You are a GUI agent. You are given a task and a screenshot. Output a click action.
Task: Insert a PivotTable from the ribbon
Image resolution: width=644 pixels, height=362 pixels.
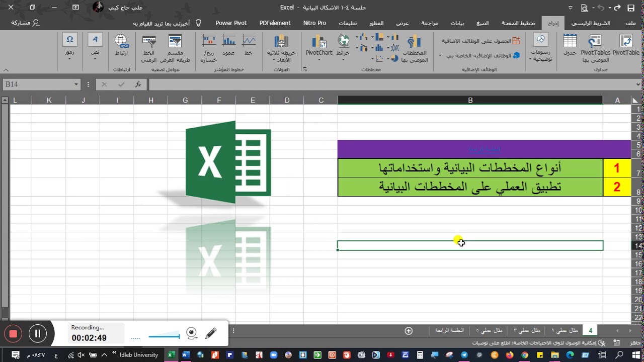(x=626, y=45)
